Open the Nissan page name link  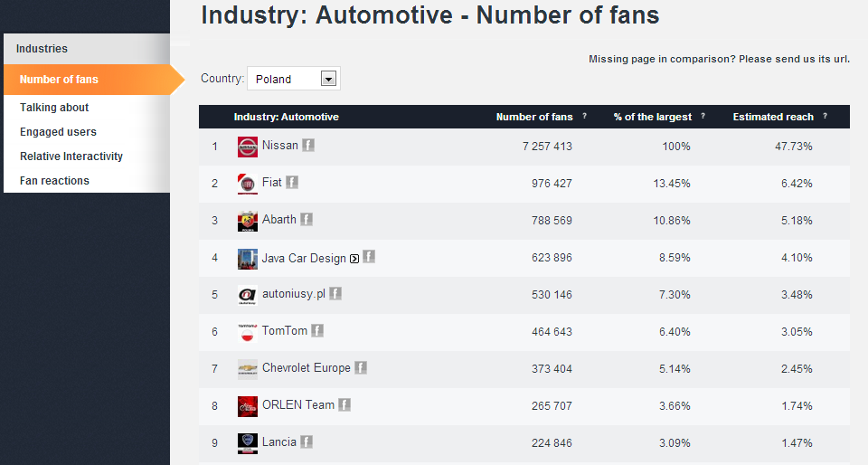(279, 146)
